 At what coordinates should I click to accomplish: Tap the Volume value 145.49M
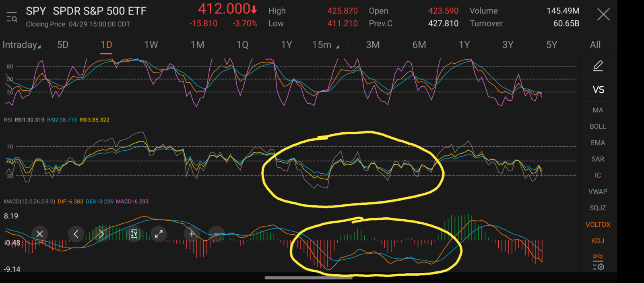[563, 11]
